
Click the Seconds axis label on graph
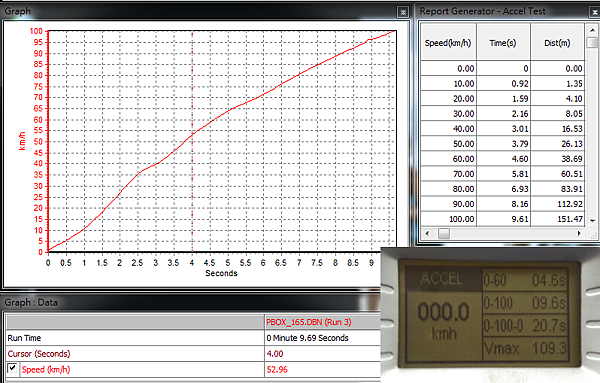tap(221, 273)
